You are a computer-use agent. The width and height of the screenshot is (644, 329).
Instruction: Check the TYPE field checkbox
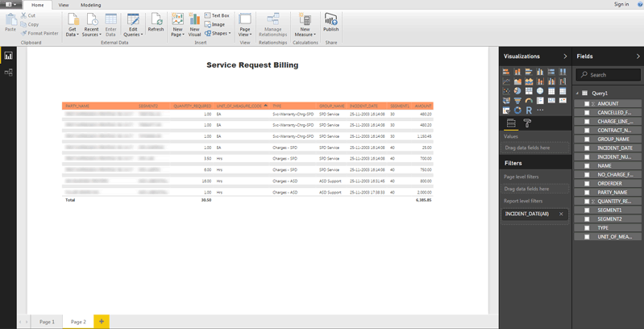pos(587,228)
